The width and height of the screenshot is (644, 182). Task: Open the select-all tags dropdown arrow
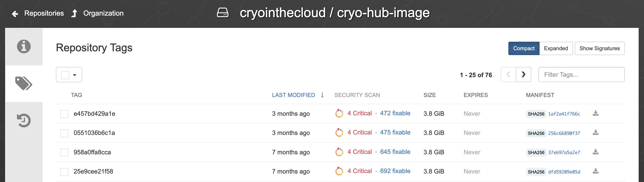pyautogui.click(x=75, y=75)
